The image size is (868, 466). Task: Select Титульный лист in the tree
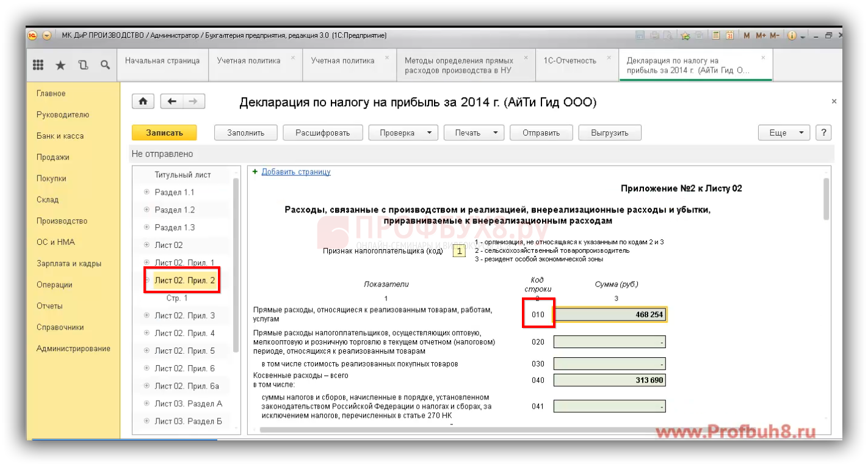[183, 175]
